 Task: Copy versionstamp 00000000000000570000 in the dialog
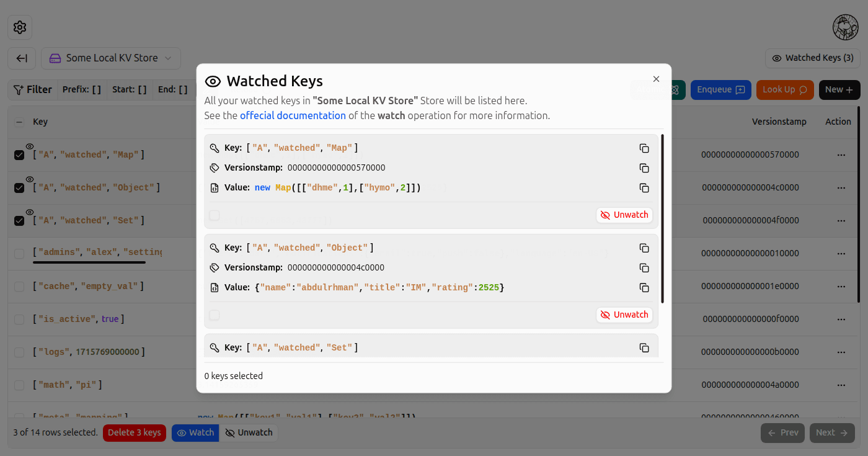pyautogui.click(x=644, y=168)
